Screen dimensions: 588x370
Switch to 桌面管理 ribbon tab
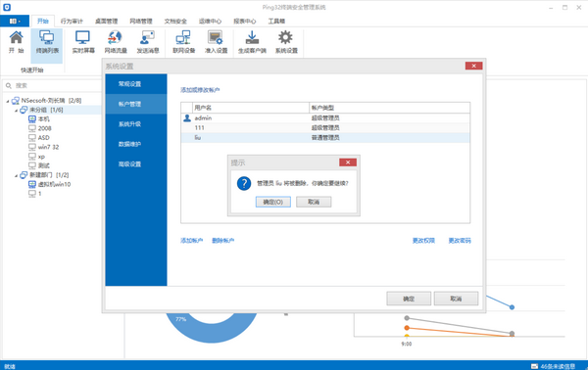pyautogui.click(x=106, y=21)
